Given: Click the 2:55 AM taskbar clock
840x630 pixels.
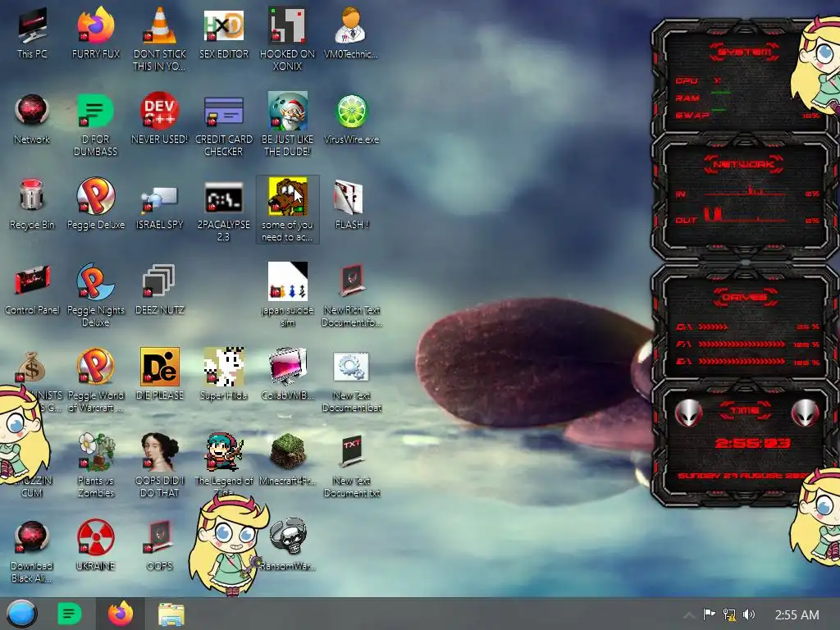Looking at the screenshot, I should (x=797, y=615).
